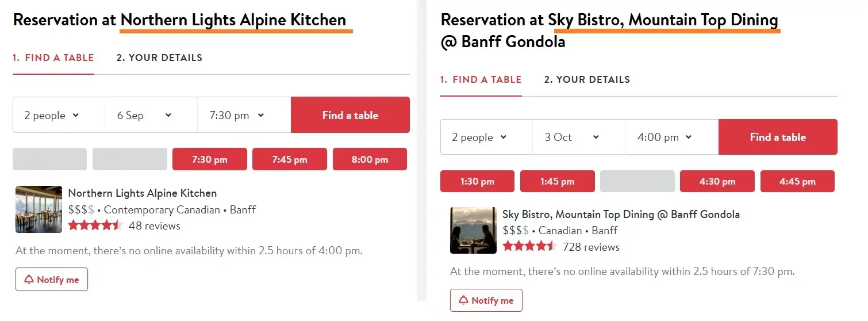868x321 pixels.
Task: Find a table at Northern Lights
Action: 350,115
